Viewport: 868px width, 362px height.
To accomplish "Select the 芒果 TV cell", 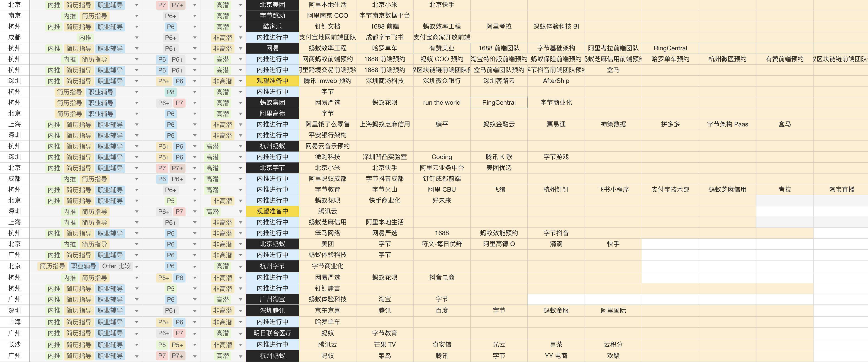I will pos(385,345).
